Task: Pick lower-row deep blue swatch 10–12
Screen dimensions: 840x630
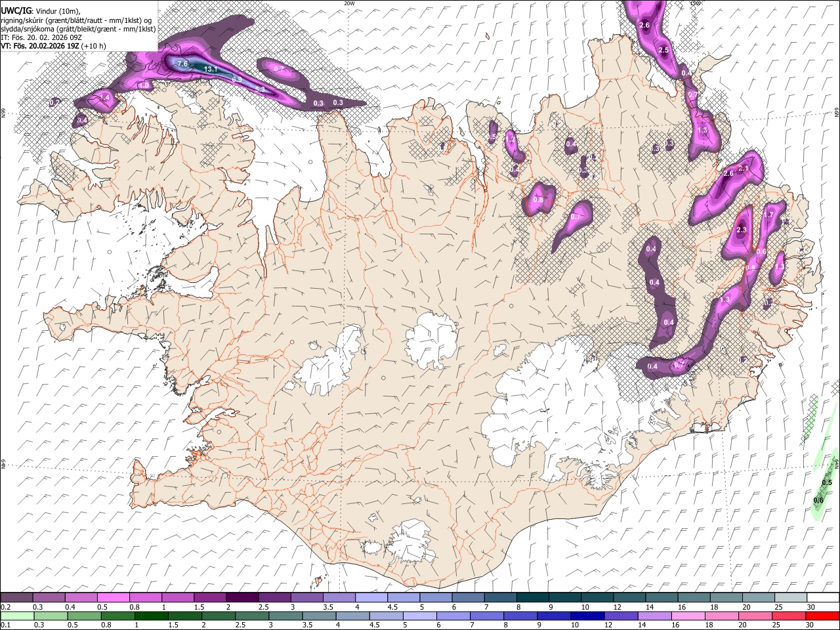Action: coord(587,616)
